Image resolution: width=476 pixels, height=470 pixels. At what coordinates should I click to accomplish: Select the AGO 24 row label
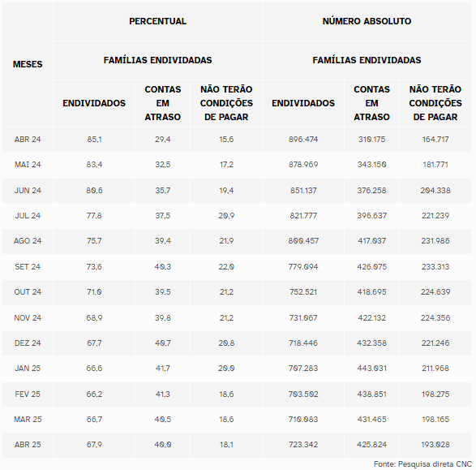pos(28,241)
